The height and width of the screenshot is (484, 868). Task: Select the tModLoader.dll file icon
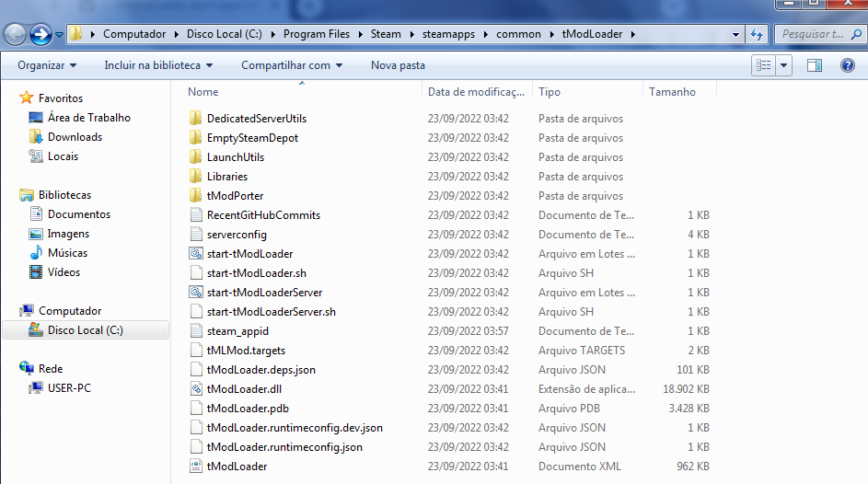195,389
